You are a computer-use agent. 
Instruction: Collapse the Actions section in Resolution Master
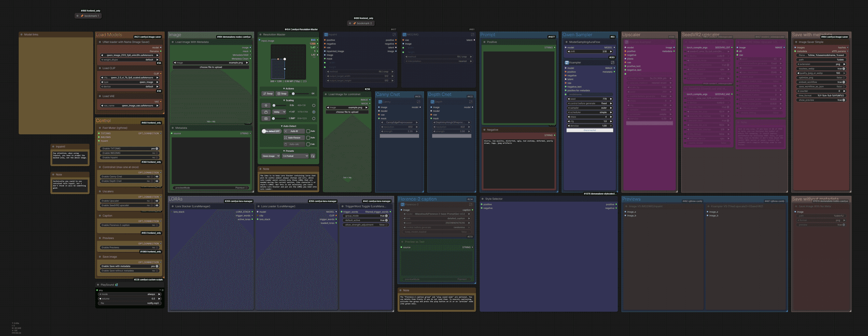pos(288,89)
